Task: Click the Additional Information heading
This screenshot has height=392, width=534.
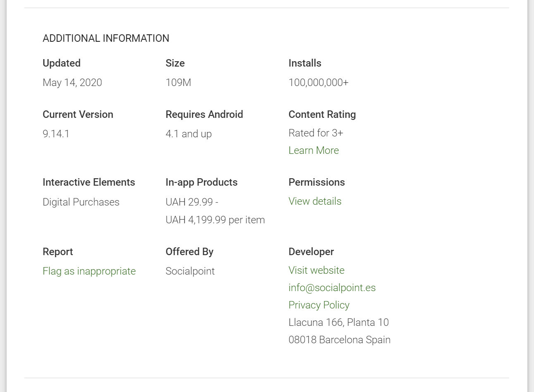Action: 106,38
